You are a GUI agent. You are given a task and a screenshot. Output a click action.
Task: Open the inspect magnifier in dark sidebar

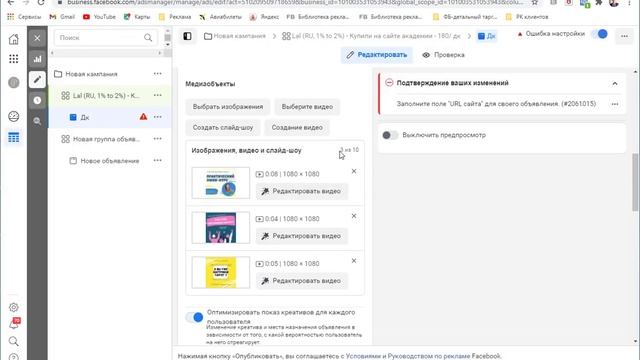(37, 121)
